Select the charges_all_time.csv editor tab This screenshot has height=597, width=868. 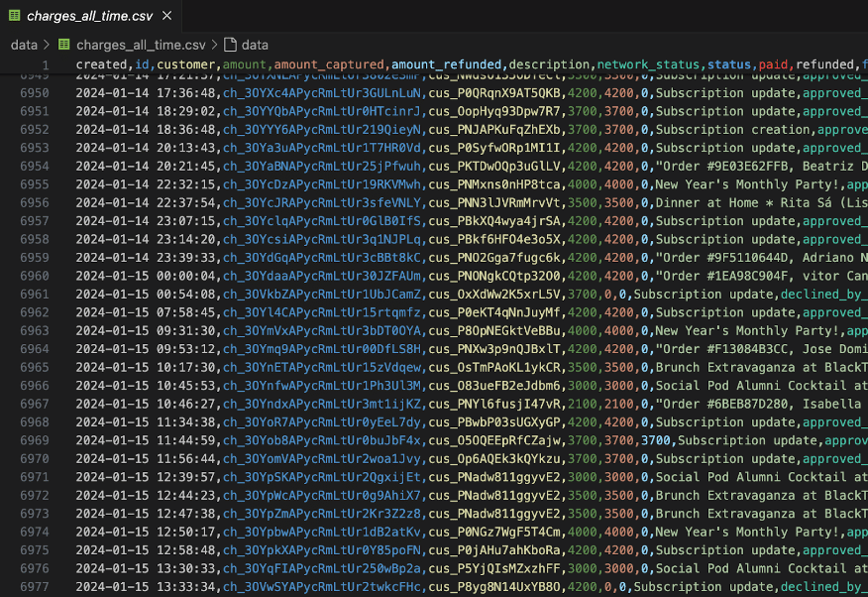90,16
